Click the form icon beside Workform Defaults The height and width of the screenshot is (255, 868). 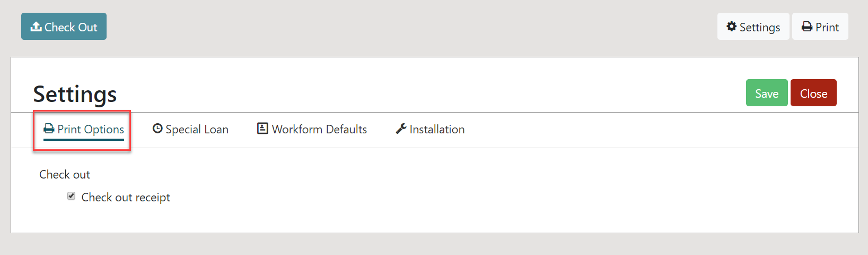(262, 129)
